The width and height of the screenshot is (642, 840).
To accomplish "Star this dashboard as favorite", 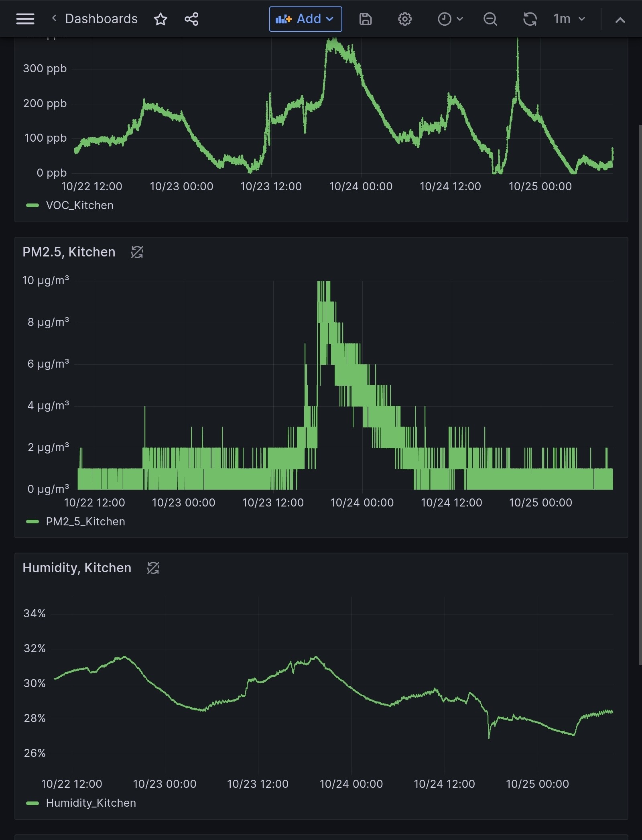I will click(x=160, y=19).
